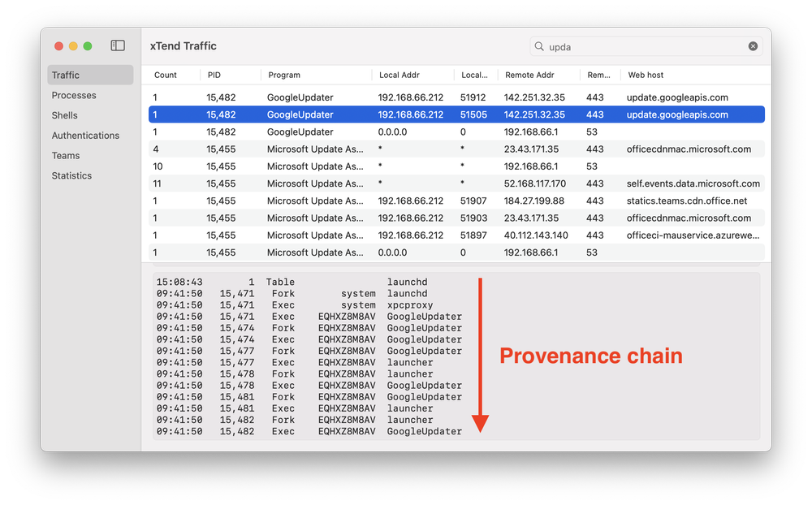Select row for self.events.data.microsoft.com
The height and width of the screenshot is (505, 812).
[x=456, y=183]
